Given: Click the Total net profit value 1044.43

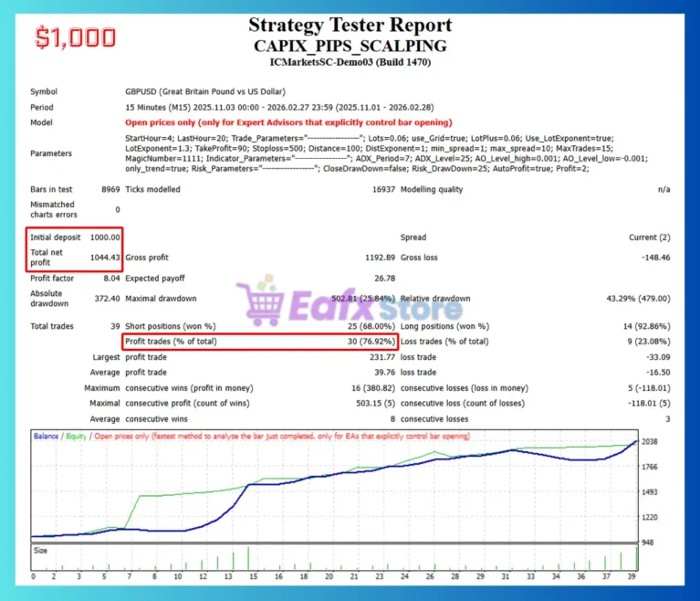Looking at the screenshot, I should 105,258.
